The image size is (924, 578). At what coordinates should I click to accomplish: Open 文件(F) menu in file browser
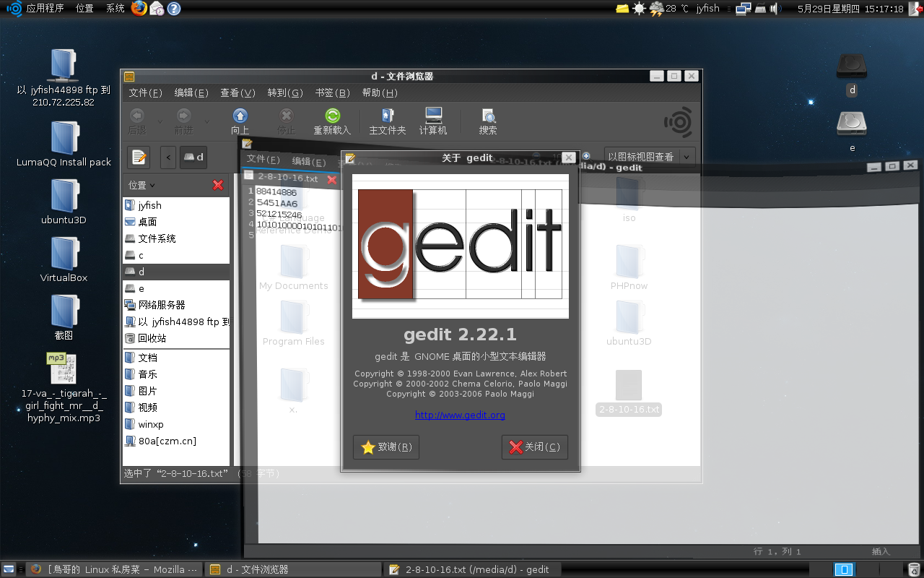(145, 92)
